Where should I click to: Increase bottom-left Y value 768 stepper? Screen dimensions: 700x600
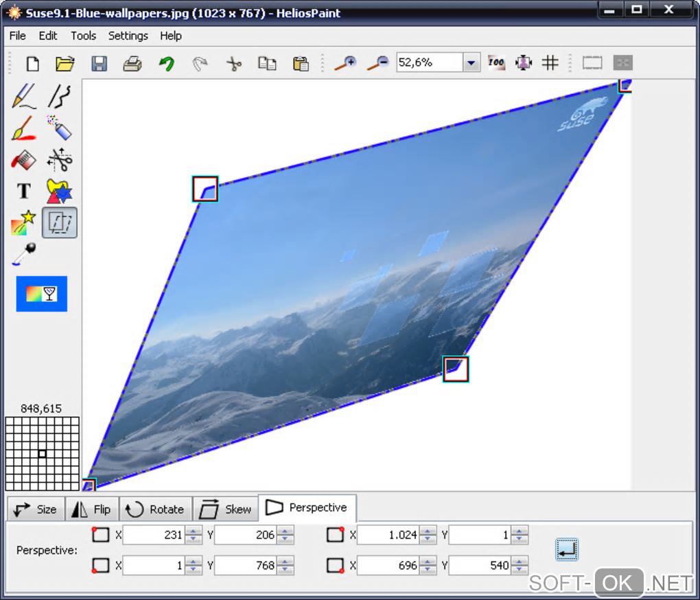pyautogui.click(x=285, y=561)
